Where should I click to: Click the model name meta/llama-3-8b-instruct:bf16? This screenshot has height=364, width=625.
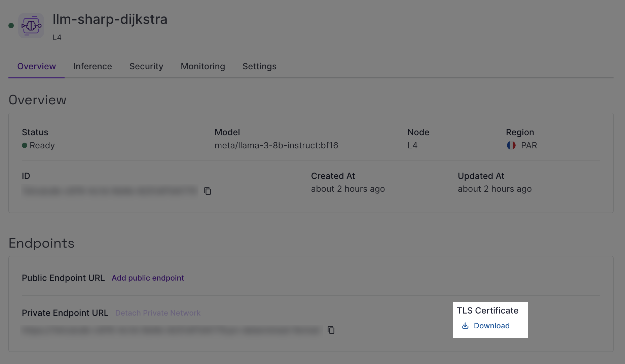click(276, 145)
